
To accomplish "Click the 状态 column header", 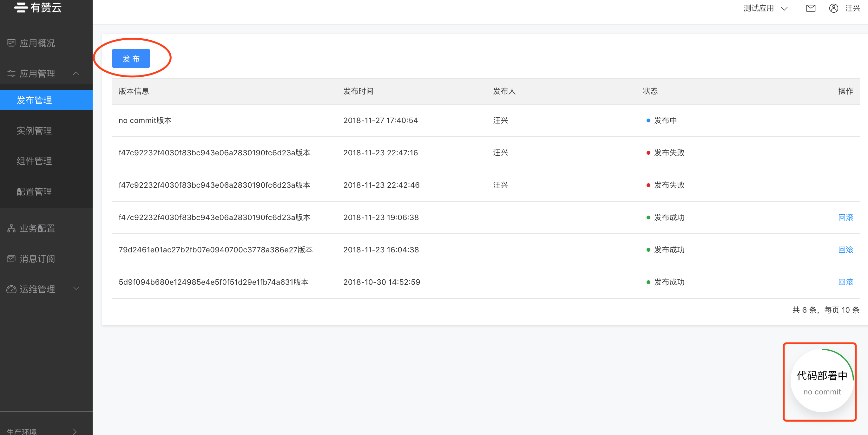I will [650, 91].
